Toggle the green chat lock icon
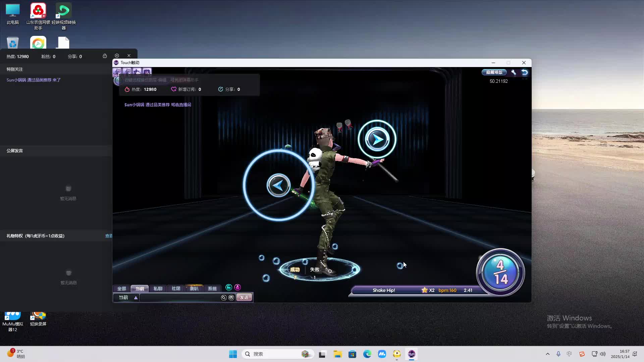Screen dimensions: 644x362 [229, 287]
